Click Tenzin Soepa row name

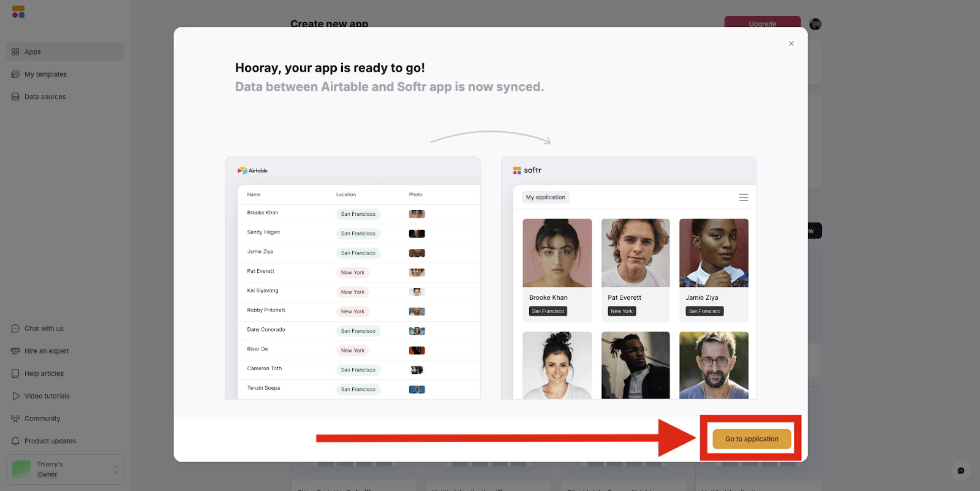click(x=264, y=388)
